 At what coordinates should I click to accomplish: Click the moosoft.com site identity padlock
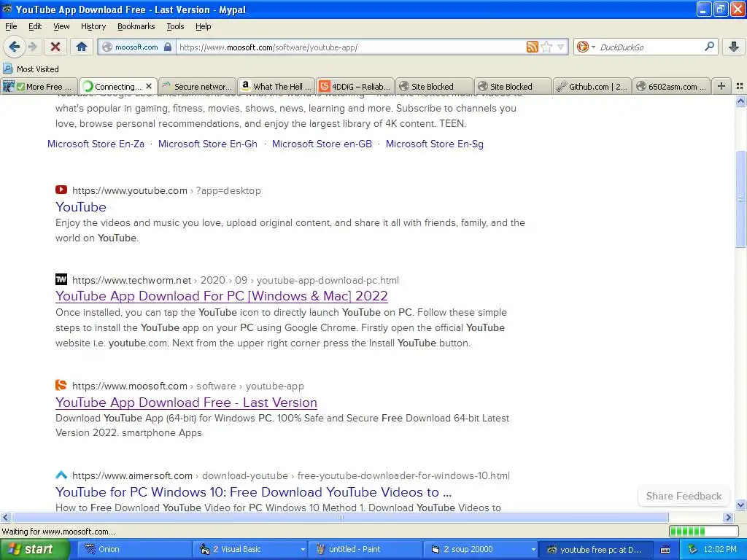[167, 47]
